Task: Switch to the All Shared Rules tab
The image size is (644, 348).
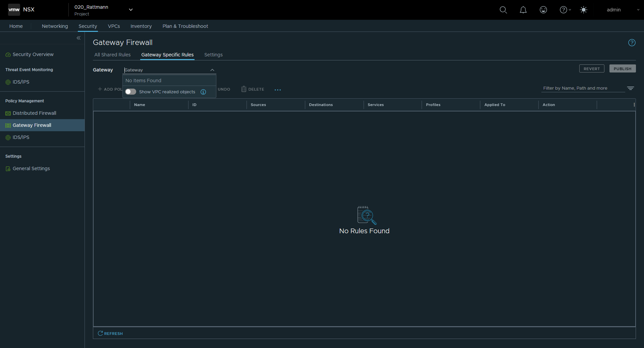Action: click(x=112, y=55)
